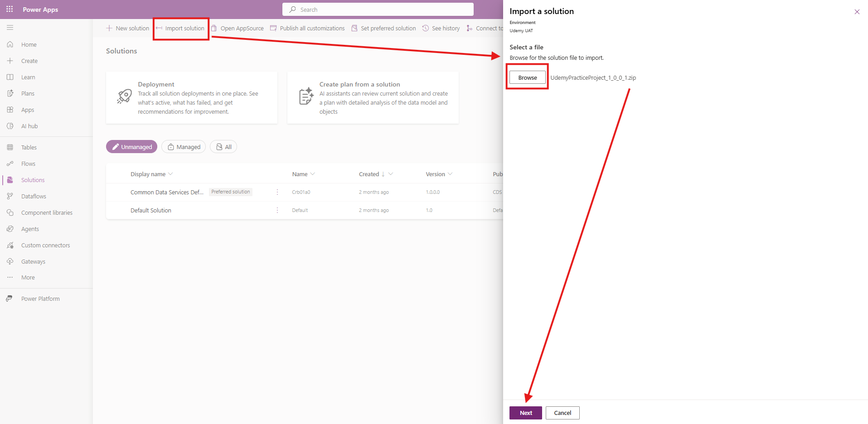Click Publish all customizations
Image resolution: width=868 pixels, height=424 pixels.
307,28
